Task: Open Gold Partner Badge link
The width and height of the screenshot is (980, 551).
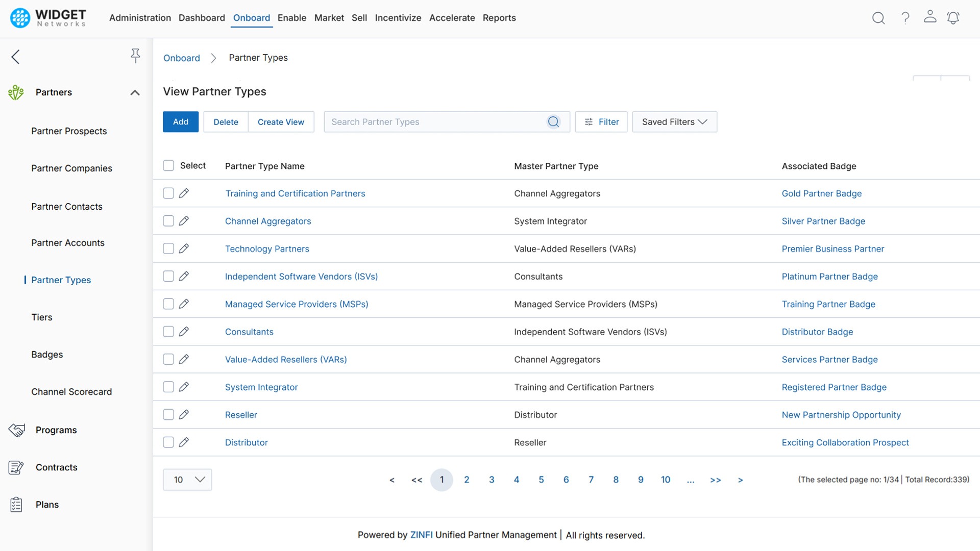Action: (x=821, y=193)
